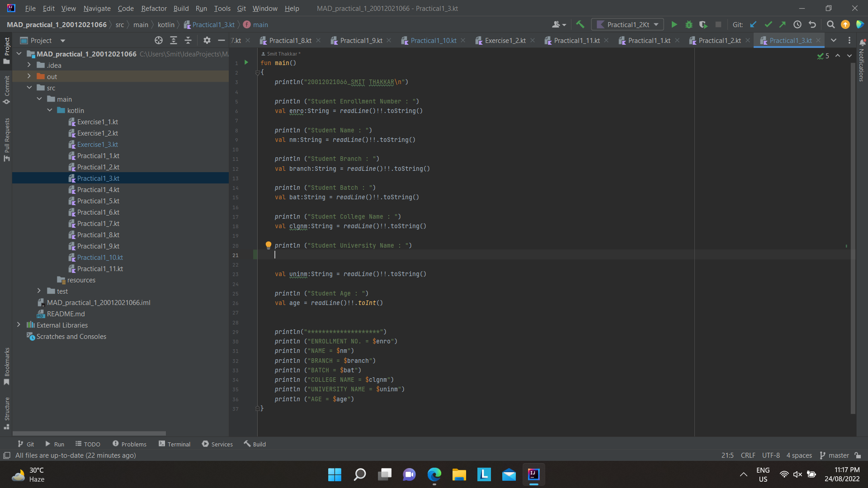
Task: Collapse the kotlin source folder
Action: [50, 110]
